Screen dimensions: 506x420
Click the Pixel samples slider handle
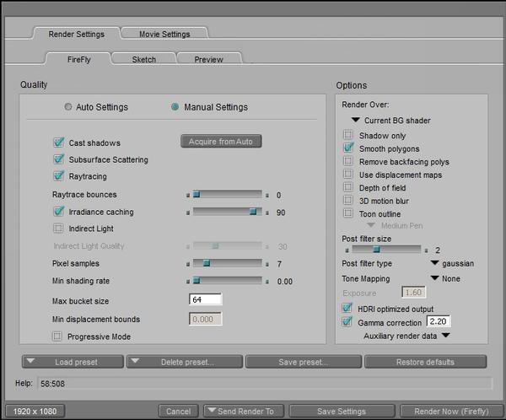[x=207, y=263]
